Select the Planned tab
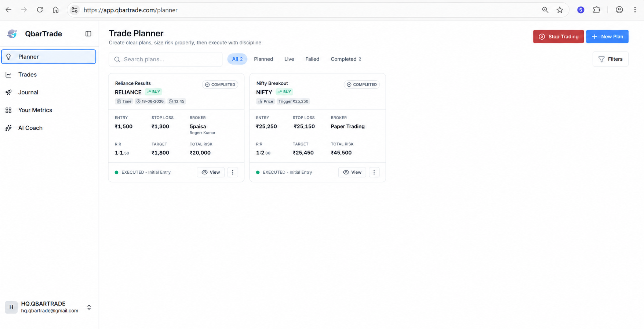Screen dimensions: 644x329 263,59
